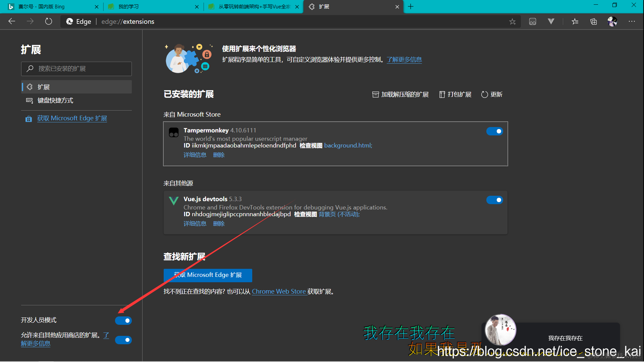The image size is (644, 362).
Task: Click the Tampermonkey extension icon
Action: tap(173, 132)
